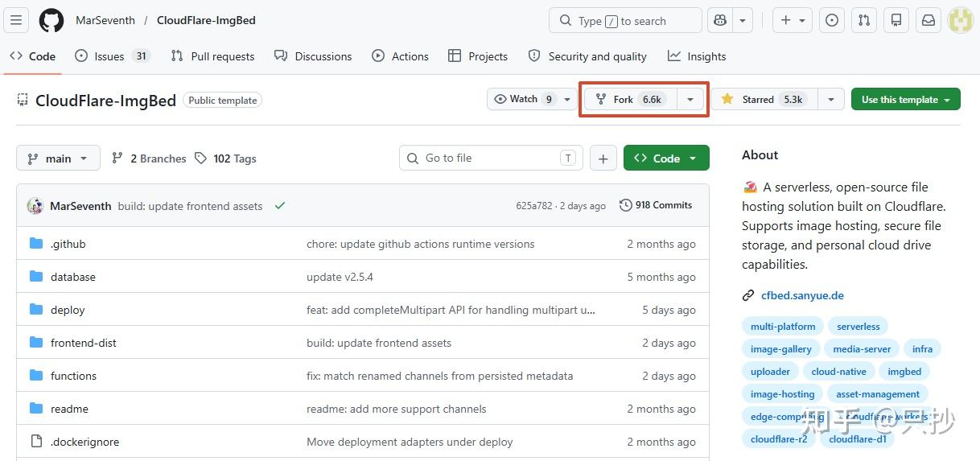Select the imgbed topic tag

[x=904, y=372]
